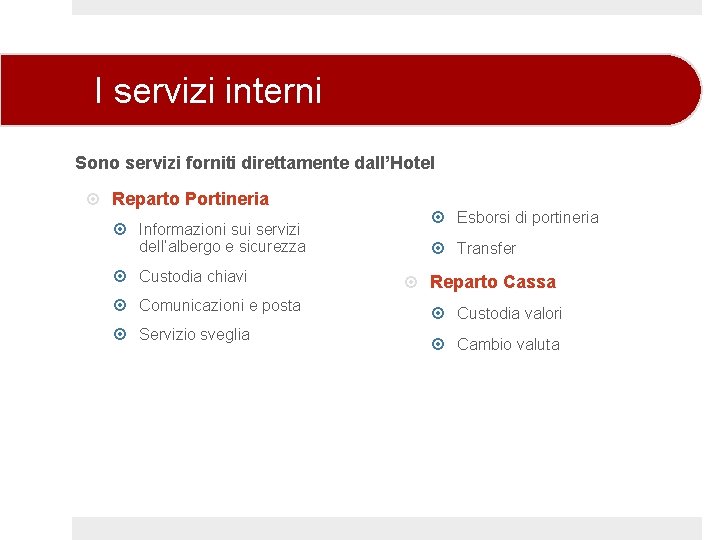The image size is (720, 540).
Task: Click the bullet next to Cambio valuta
Action: pos(438,344)
